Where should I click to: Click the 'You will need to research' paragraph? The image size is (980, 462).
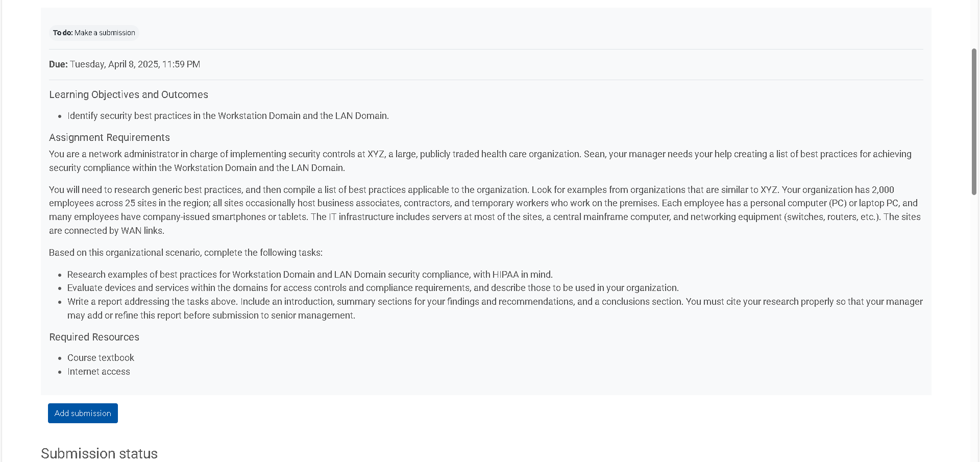pyautogui.click(x=485, y=210)
